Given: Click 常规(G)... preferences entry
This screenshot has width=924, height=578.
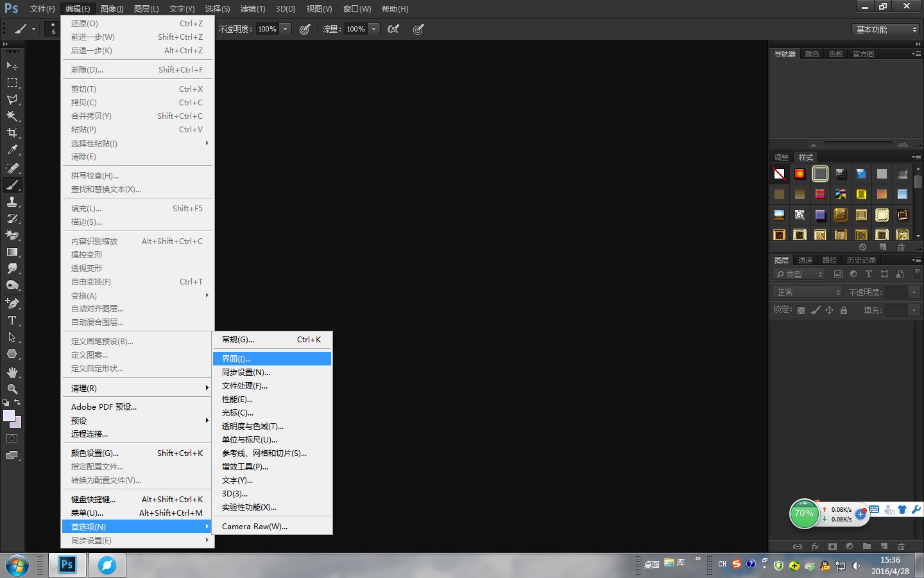Looking at the screenshot, I should point(272,339).
